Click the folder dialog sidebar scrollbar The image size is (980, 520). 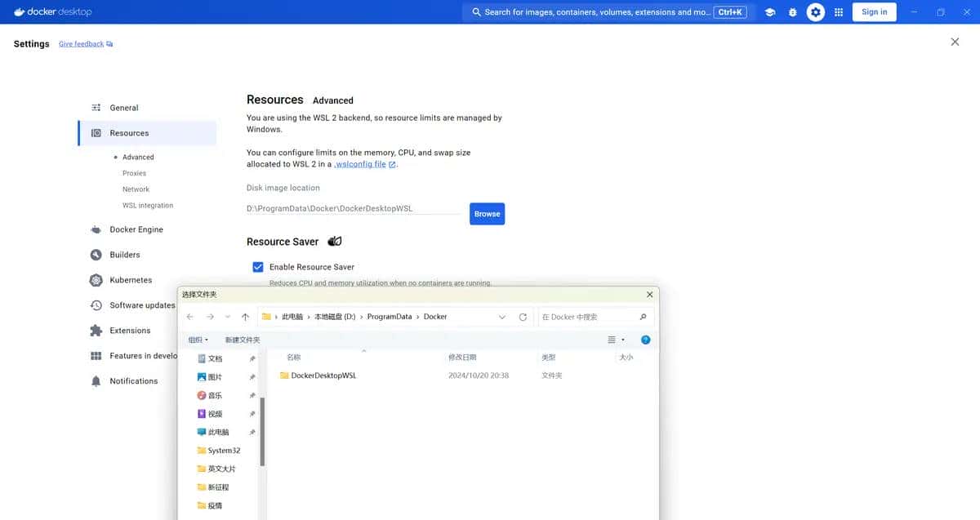tap(262, 431)
